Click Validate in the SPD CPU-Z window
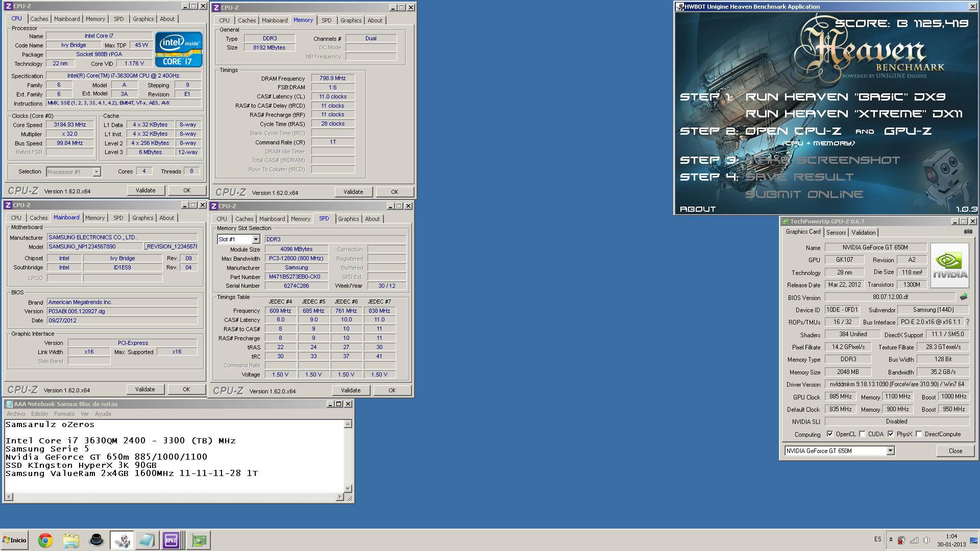The image size is (980, 551). 351,390
